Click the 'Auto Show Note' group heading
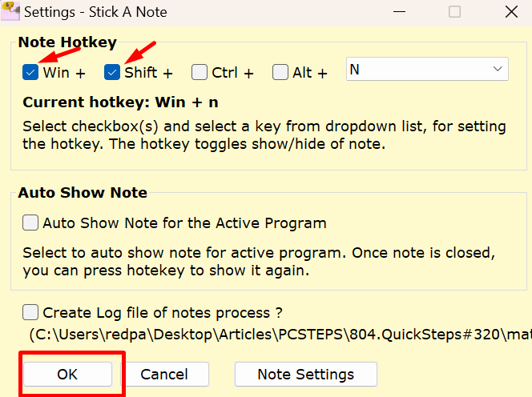 [x=83, y=193]
